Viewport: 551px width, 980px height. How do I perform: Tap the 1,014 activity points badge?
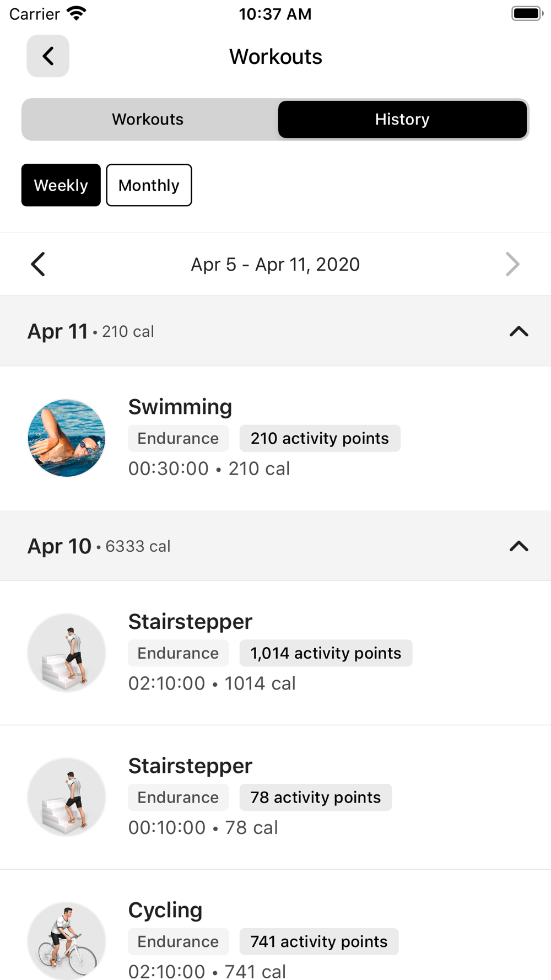326,653
